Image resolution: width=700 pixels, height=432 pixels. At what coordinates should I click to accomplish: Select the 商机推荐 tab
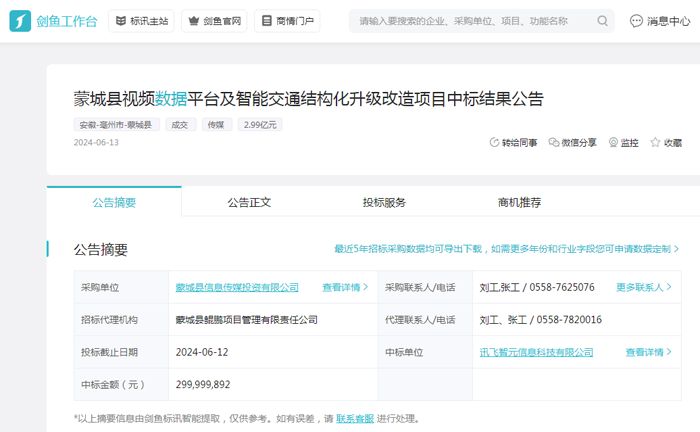point(519,202)
